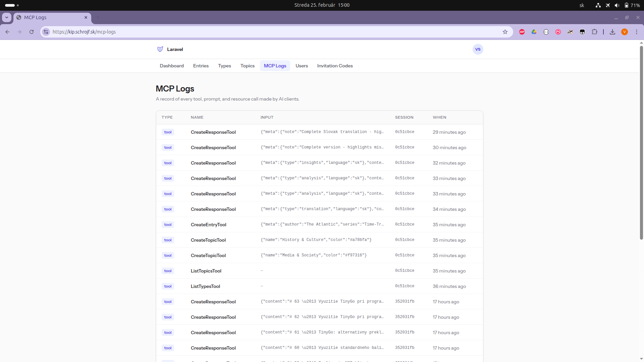Switch to the Types nav tab
This screenshot has height=362, width=644.
[x=224, y=66]
